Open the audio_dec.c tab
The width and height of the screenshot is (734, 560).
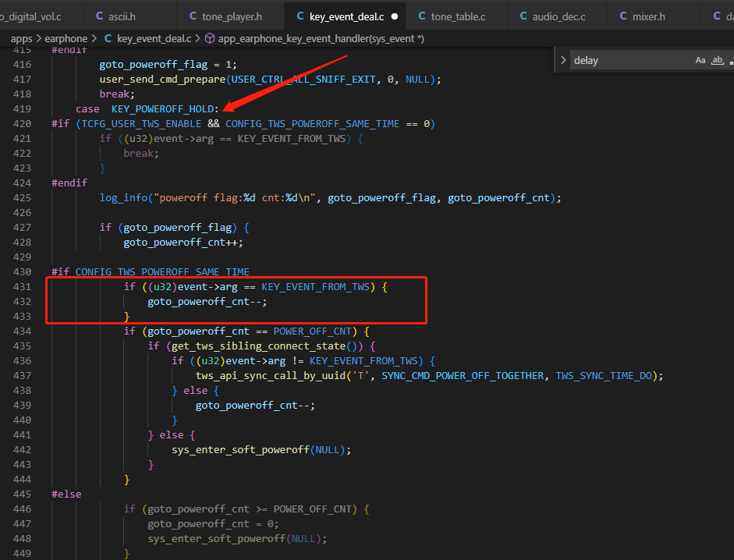[558, 17]
